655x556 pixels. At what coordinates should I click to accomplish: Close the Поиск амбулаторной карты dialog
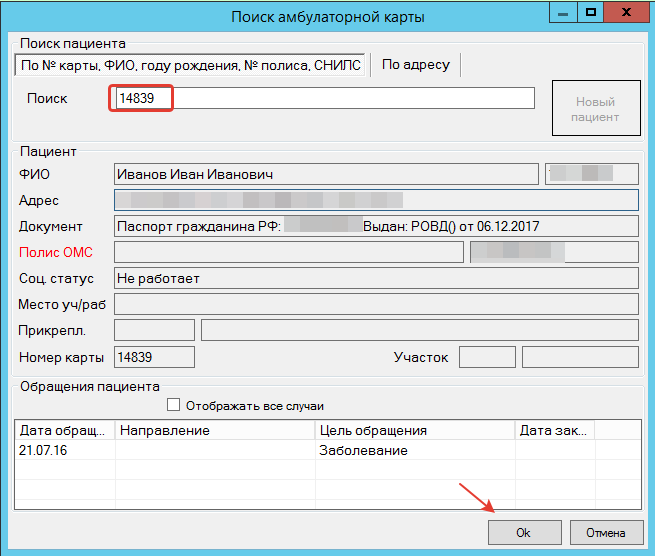[629, 13]
